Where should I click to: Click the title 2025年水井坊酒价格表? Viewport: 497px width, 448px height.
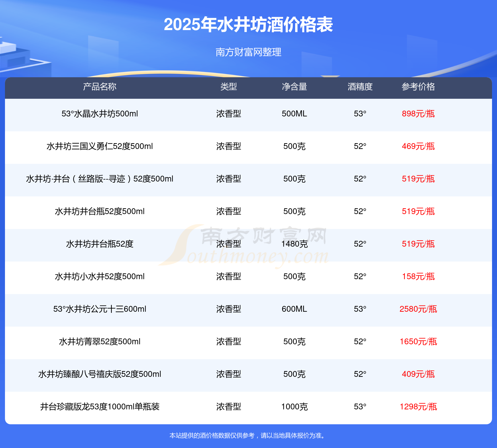[x=248, y=25]
